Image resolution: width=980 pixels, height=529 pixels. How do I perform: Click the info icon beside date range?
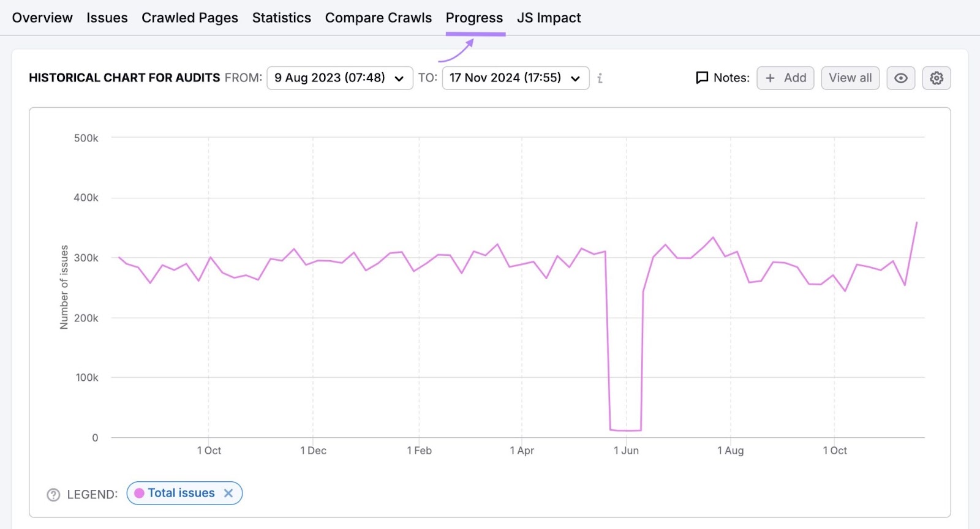(x=600, y=78)
